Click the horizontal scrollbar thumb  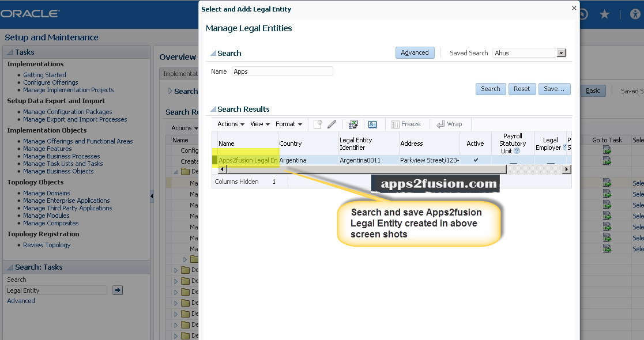[366, 169]
